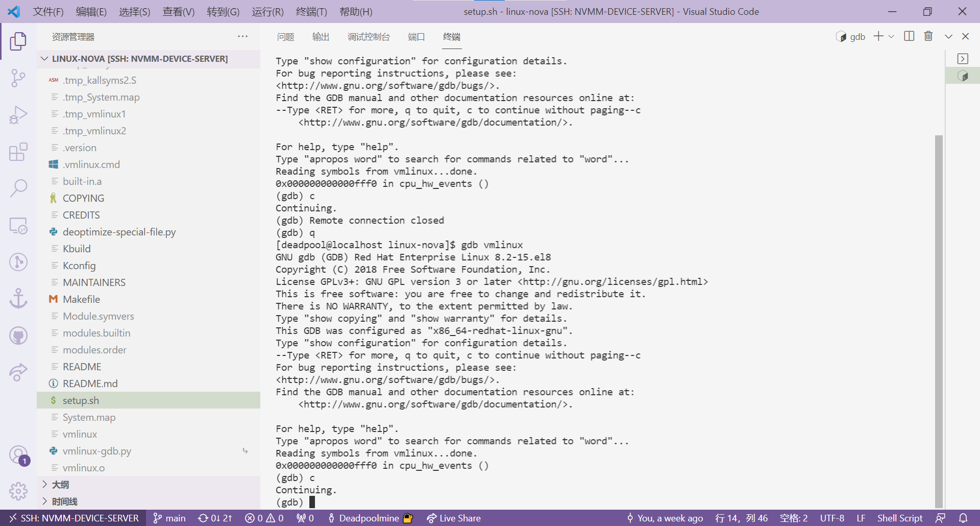Viewport: 980px width, 526px height.
Task: Open Makefile in the file tree
Action: point(149,299)
